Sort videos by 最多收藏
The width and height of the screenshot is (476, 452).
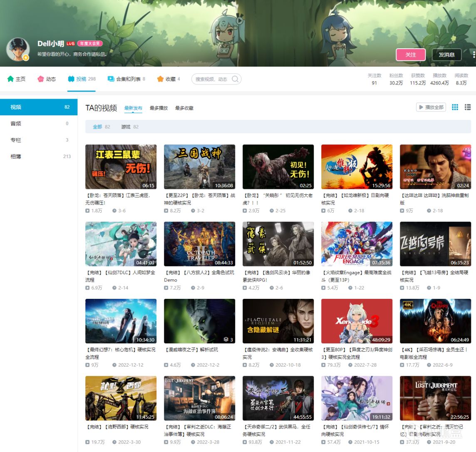point(184,108)
